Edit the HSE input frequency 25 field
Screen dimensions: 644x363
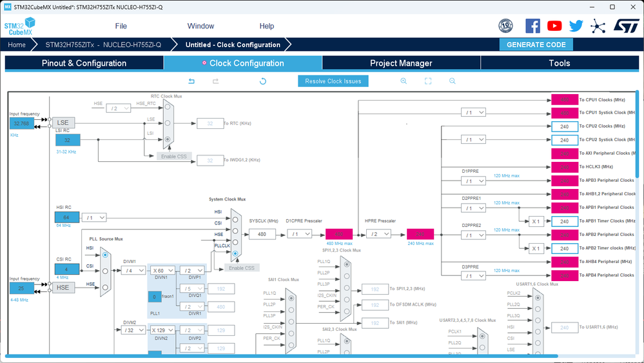point(22,288)
